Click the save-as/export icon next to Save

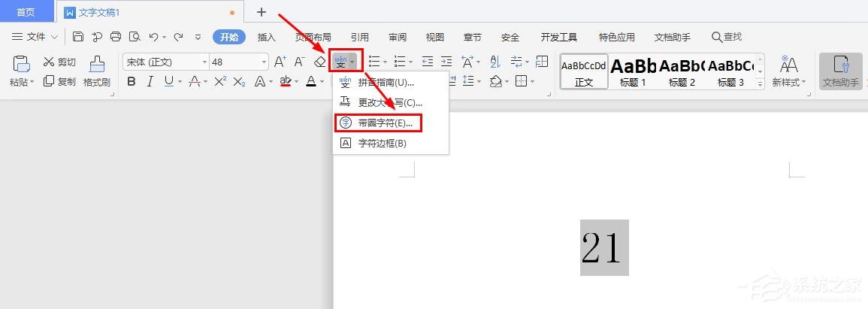[97, 37]
